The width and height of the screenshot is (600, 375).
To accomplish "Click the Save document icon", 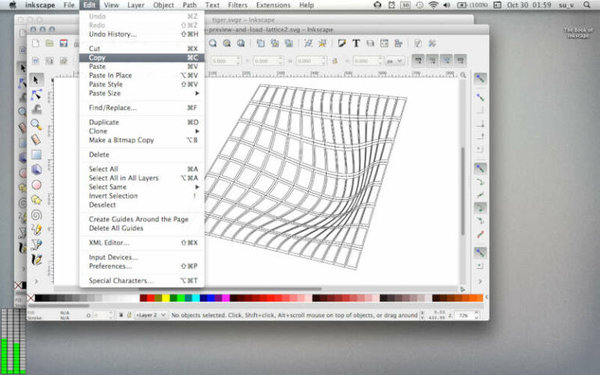I will [x=64, y=43].
